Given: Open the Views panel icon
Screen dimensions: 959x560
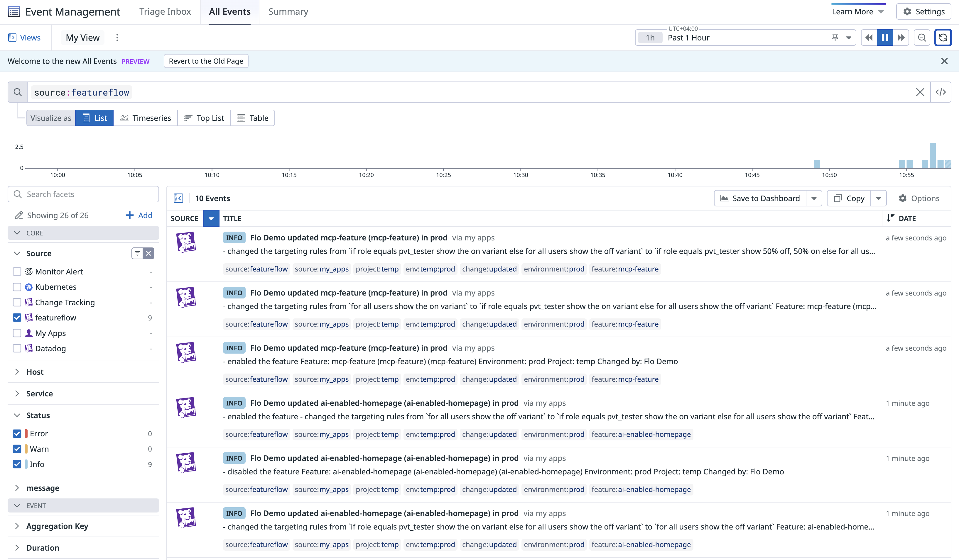Looking at the screenshot, I should pos(12,38).
